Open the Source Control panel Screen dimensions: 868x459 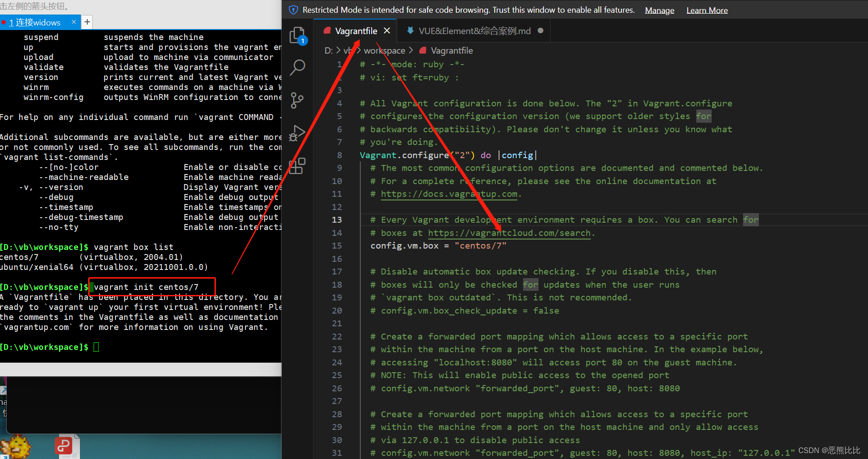click(297, 100)
